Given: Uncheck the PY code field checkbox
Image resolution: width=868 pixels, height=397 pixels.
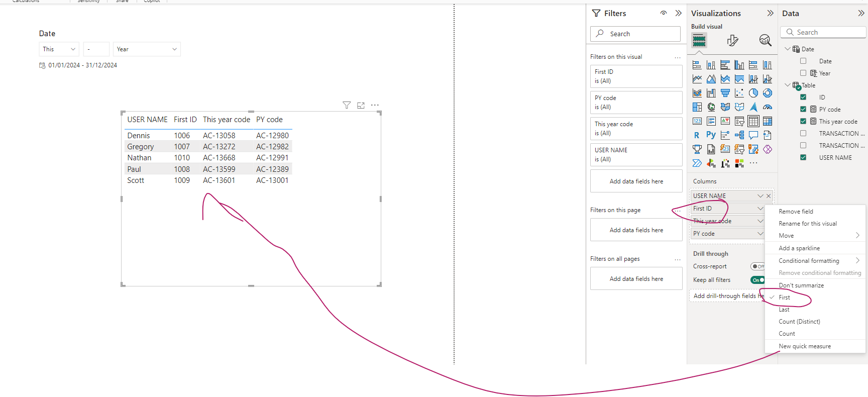Looking at the screenshot, I should coord(803,109).
